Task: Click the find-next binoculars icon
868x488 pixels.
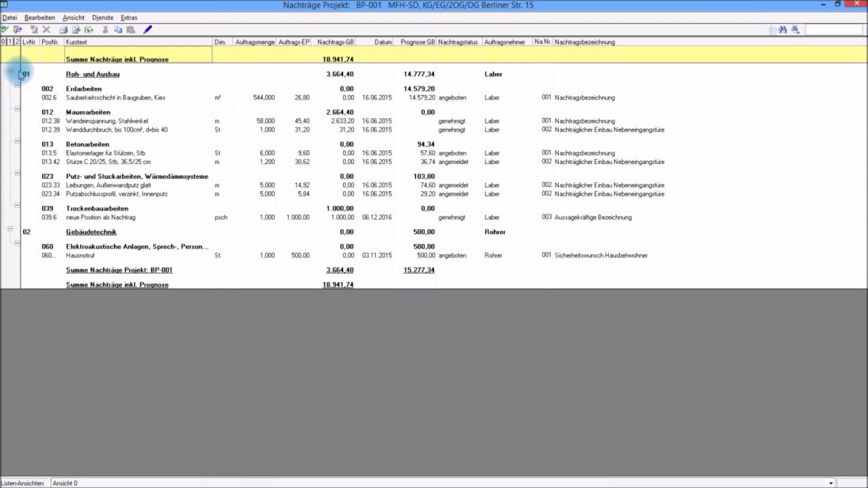Action: coord(795,30)
